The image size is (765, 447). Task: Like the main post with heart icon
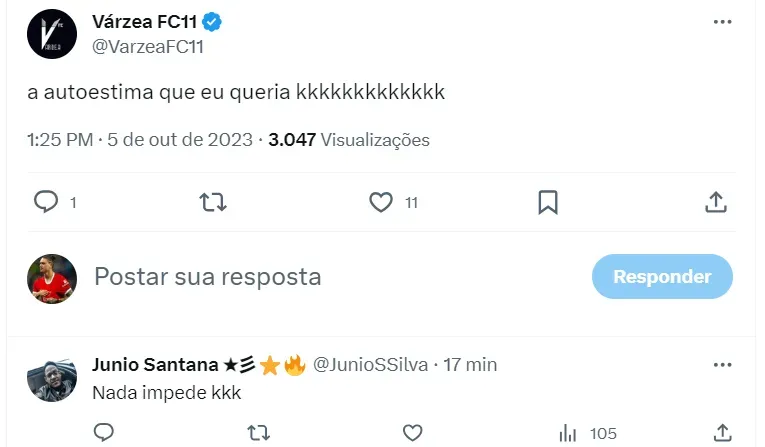click(x=381, y=202)
